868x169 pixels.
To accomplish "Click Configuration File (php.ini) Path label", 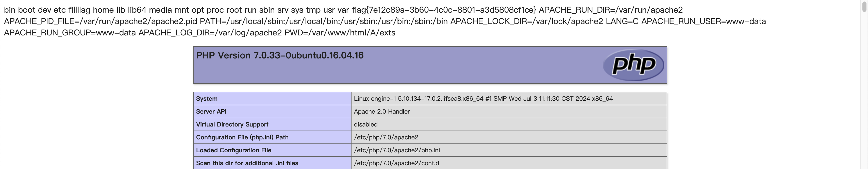I will 242,137.
